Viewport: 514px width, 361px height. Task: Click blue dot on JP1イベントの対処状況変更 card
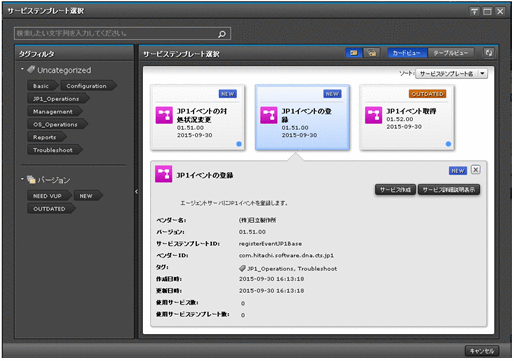(x=239, y=144)
